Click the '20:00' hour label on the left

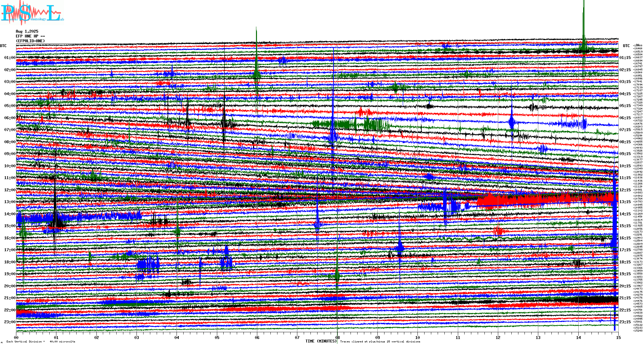point(10,286)
